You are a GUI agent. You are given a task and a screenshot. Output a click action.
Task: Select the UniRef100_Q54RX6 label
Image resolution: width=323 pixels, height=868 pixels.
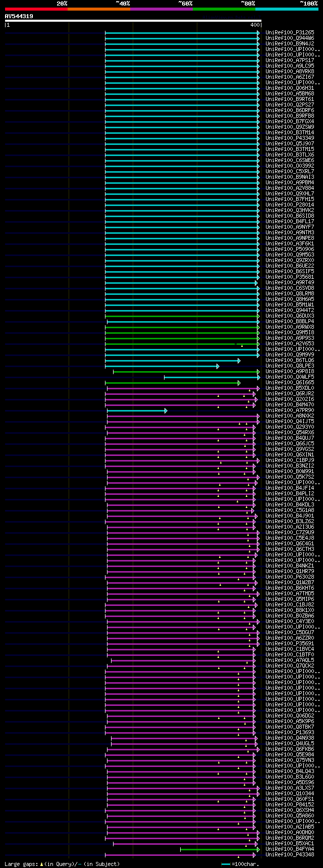click(290, 433)
